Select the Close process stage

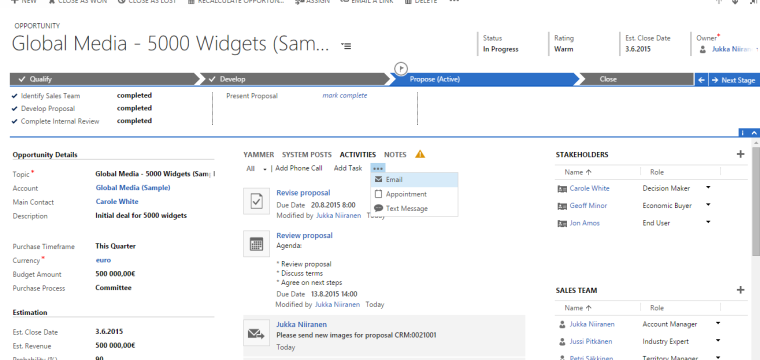point(636,79)
